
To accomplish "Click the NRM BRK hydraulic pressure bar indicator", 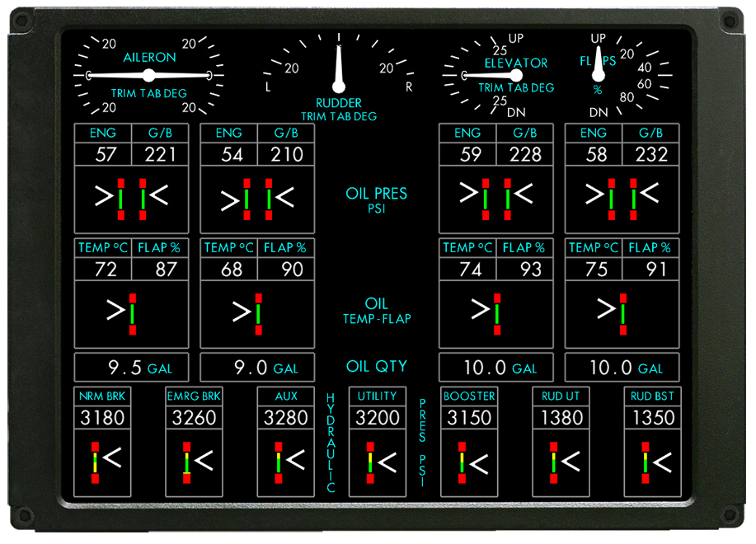I will pyautogui.click(x=95, y=462).
